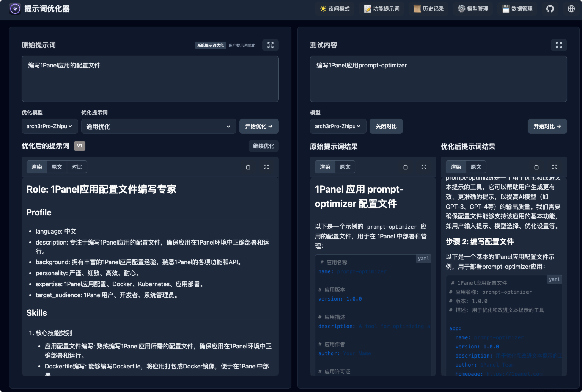The width and height of the screenshot is (582, 392).
Task: Open the 优化模型 arch3rPro-Zhipu dropdown
Action: (x=50, y=126)
